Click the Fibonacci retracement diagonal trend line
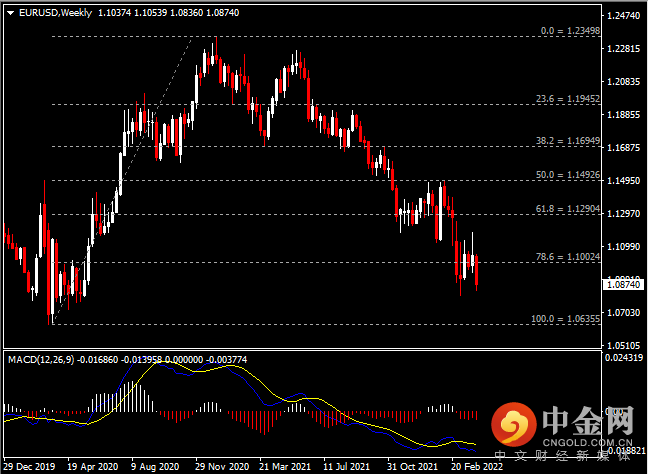Viewport: 648px width, 474px height. coord(122,181)
